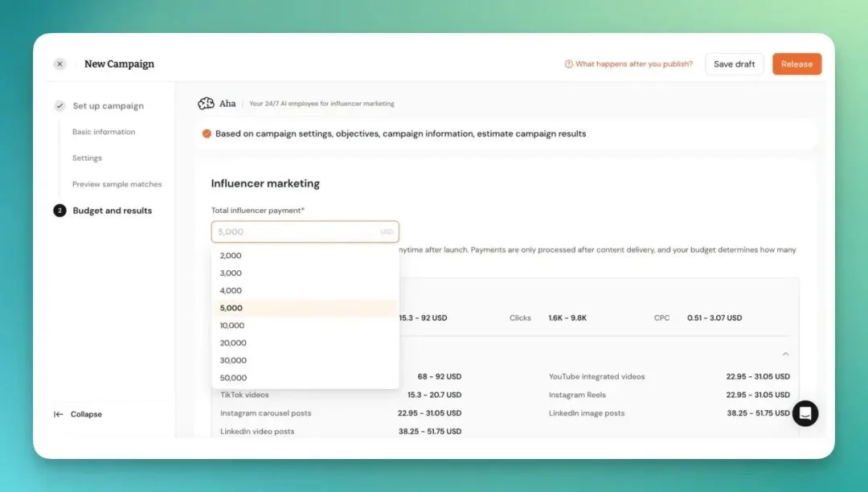
Task: Click the Aha brain logo icon
Action: click(x=207, y=104)
